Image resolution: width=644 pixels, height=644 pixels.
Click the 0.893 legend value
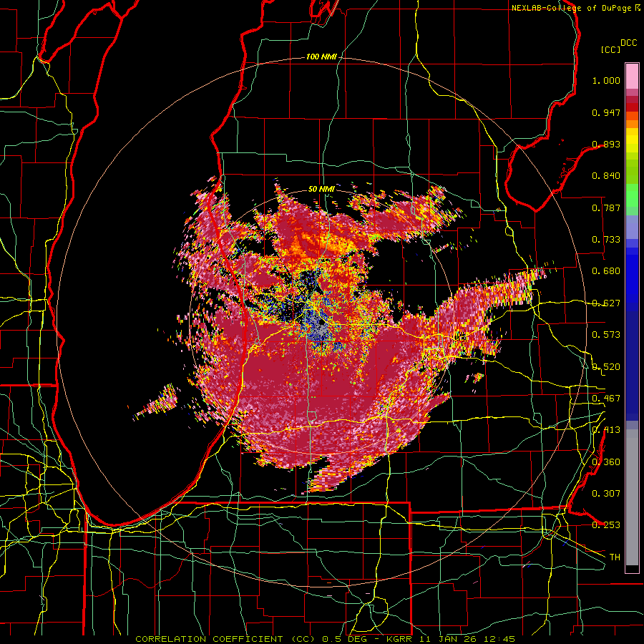606,144
